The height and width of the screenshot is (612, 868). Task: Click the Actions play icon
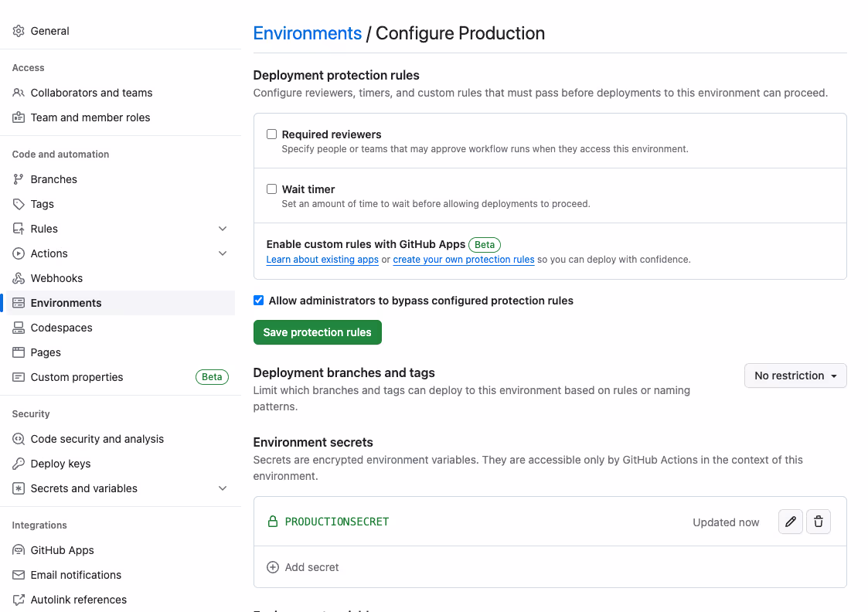[19, 253]
